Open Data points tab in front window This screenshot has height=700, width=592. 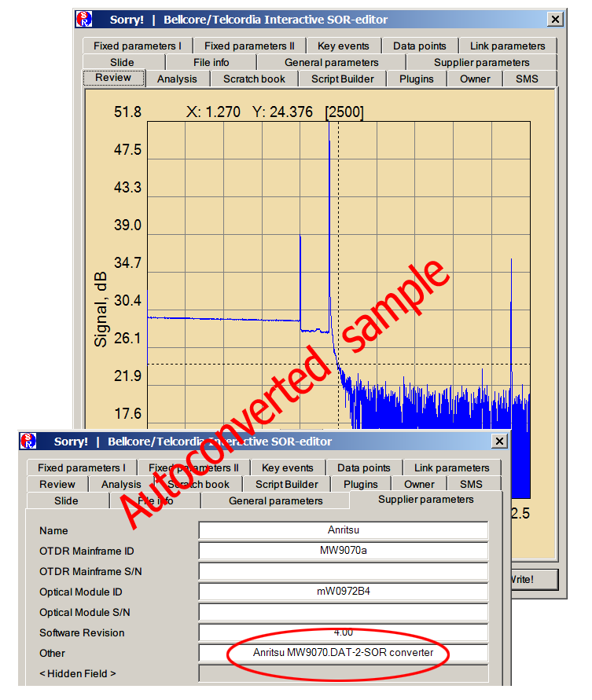pyautogui.click(x=364, y=468)
